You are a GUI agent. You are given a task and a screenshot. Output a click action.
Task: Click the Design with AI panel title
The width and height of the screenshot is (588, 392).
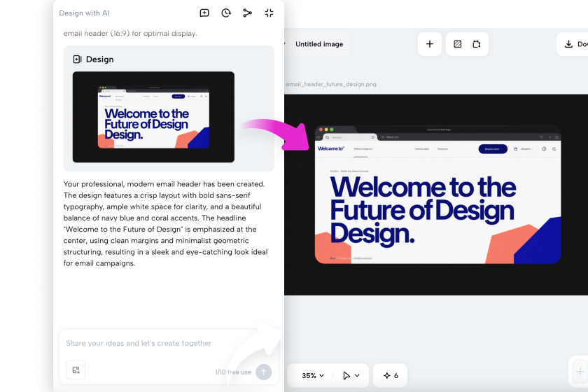pos(84,13)
